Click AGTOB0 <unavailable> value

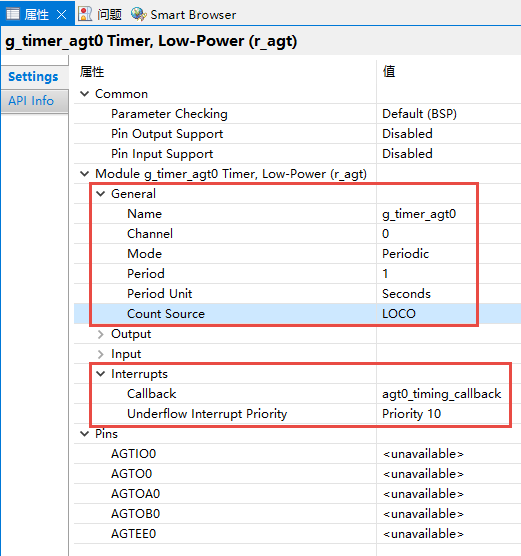pyautogui.click(x=423, y=514)
